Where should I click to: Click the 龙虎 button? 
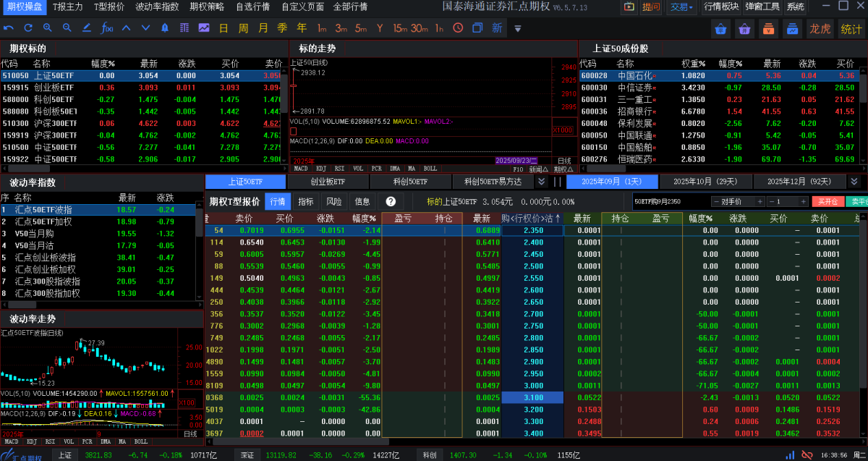tap(820, 29)
